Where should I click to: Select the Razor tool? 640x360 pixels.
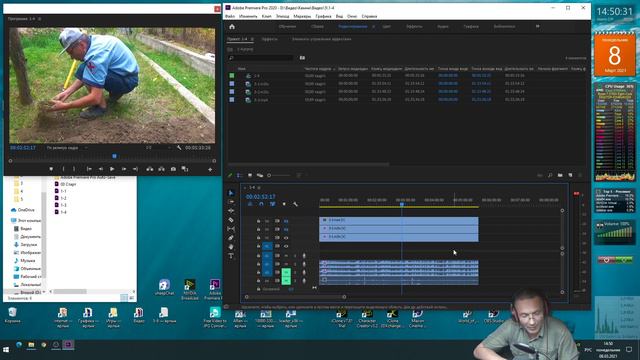(231, 220)
